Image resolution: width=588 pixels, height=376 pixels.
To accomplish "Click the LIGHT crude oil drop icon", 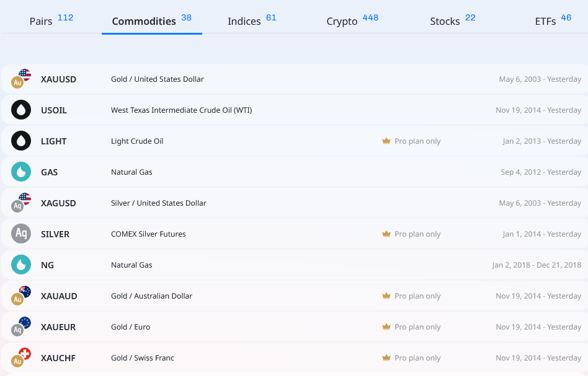I will pos(21,141).
